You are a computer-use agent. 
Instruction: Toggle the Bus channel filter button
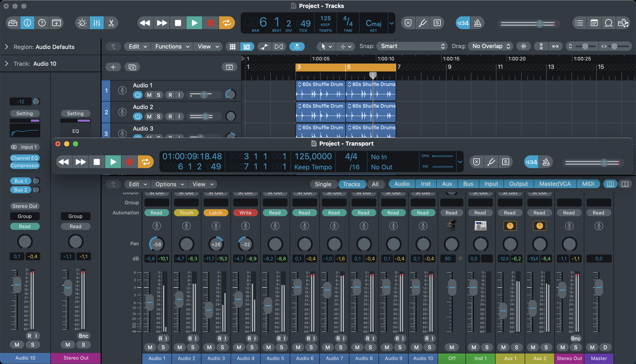point(468,184)
